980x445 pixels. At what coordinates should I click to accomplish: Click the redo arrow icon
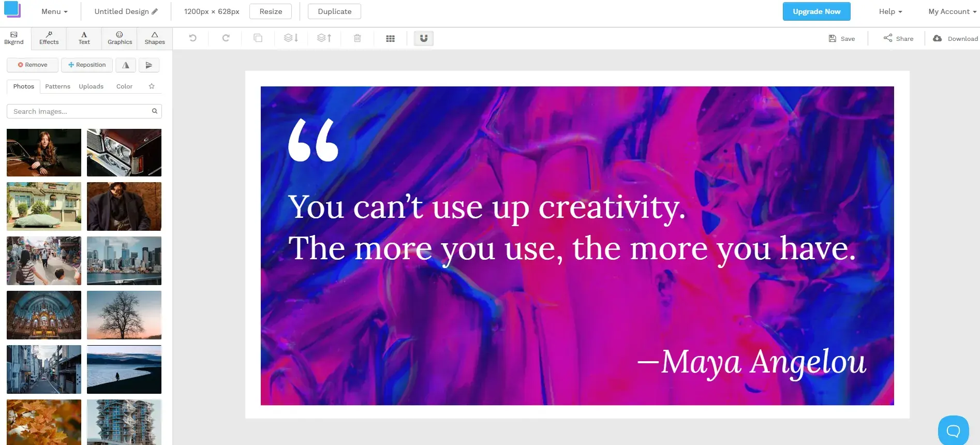click(226, 38)
